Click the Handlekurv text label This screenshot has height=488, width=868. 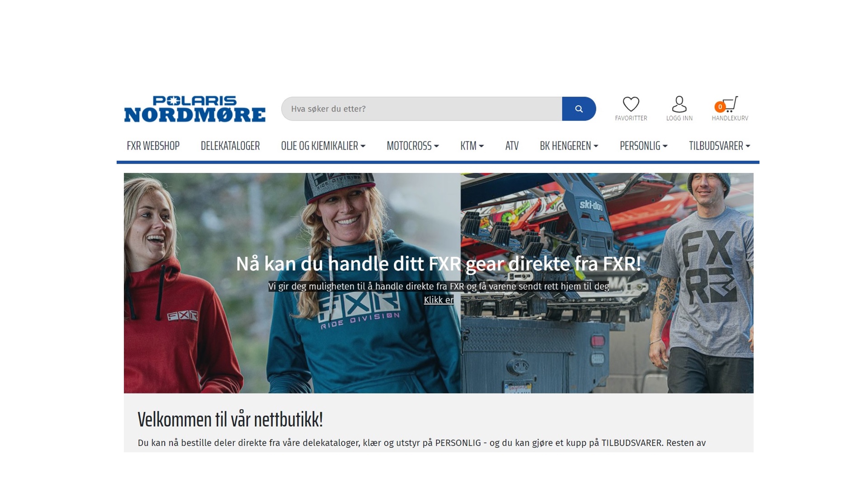730,118
